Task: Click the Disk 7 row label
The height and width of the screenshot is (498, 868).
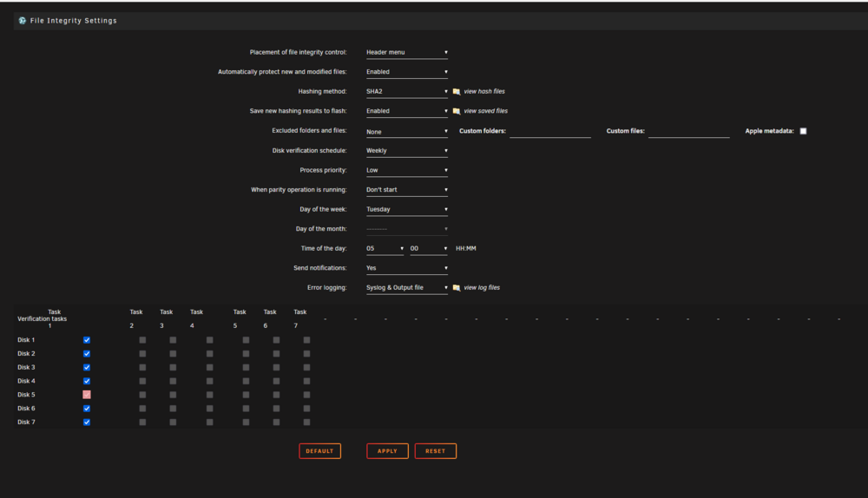Action: [x=26, y=423]
